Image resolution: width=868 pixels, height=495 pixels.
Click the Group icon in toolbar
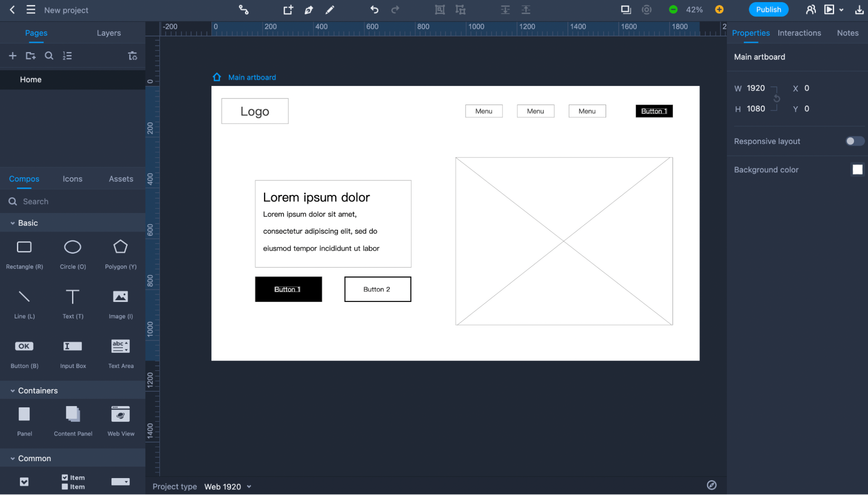(440, 10)
